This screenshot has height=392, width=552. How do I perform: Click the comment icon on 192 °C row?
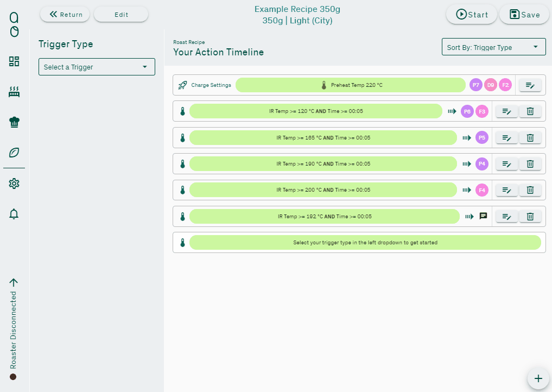coord(483,216)
